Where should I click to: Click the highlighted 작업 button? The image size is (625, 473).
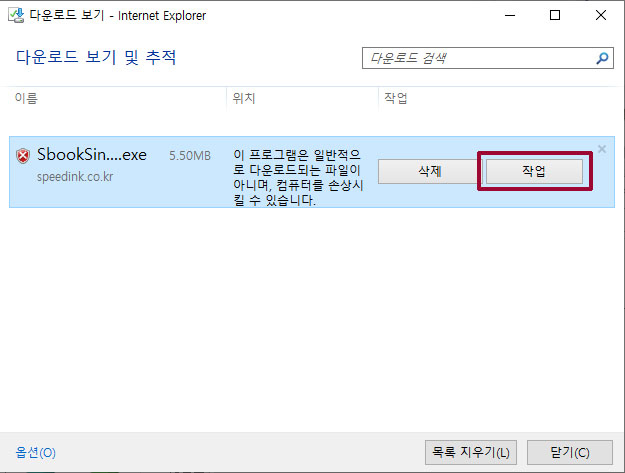(534, 171)
